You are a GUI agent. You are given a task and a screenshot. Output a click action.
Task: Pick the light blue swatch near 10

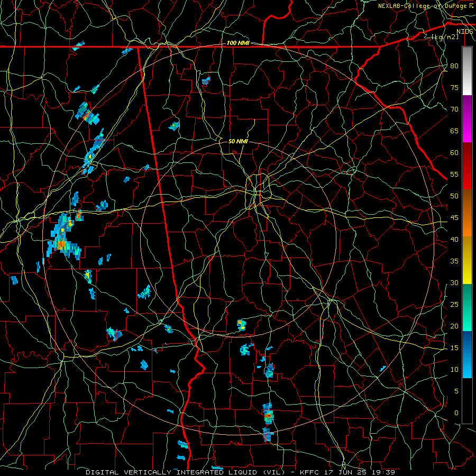(x=467, y=367)
